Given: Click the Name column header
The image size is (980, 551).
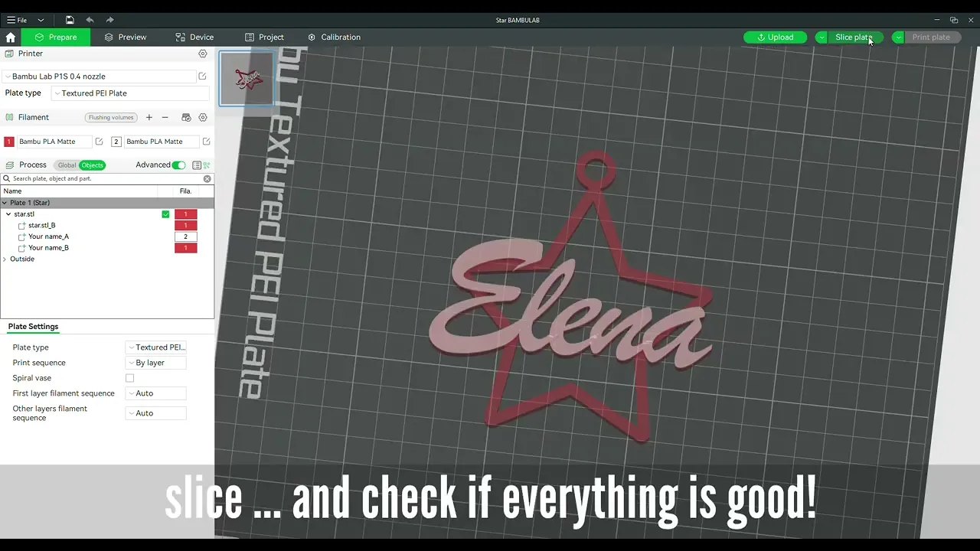Looking at the screenshot, I should point(12,191).
